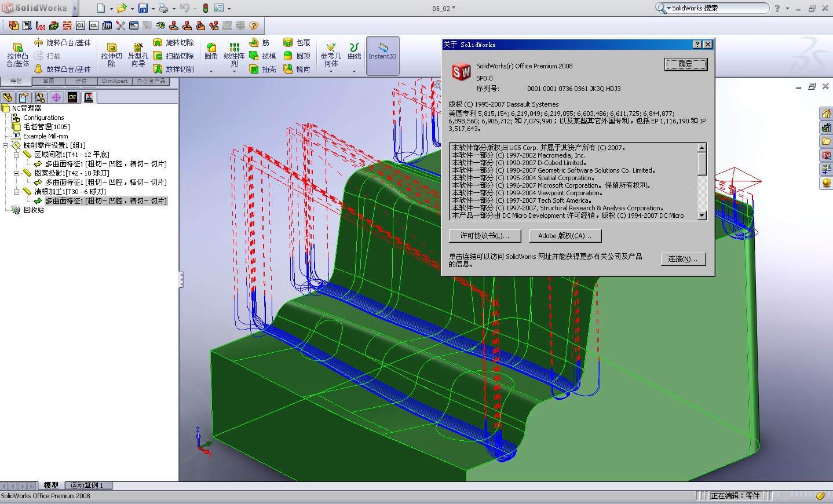The height and width of the screenshot is (504, 833).
Task: Click the Rebuild traffic light icon
Action: (205, 8)
